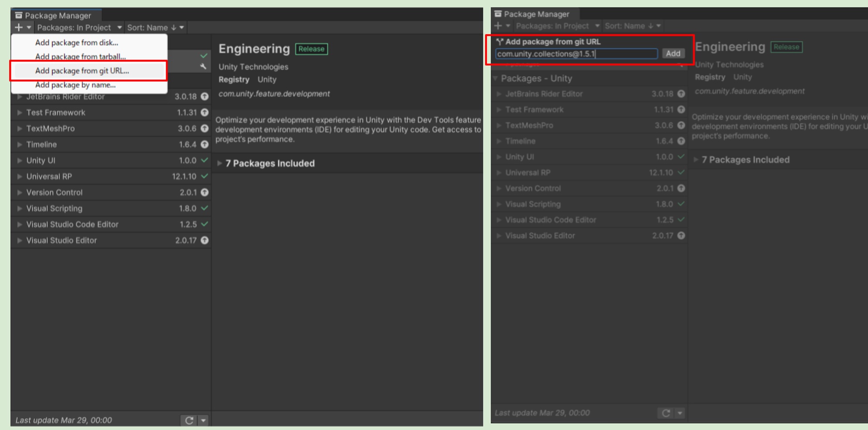The height and width of the screenshot is (430, 868).
Task: Click the update icon beside Visual Studio Editor 2.0.17 in left list
Action: tap(204, 240)
